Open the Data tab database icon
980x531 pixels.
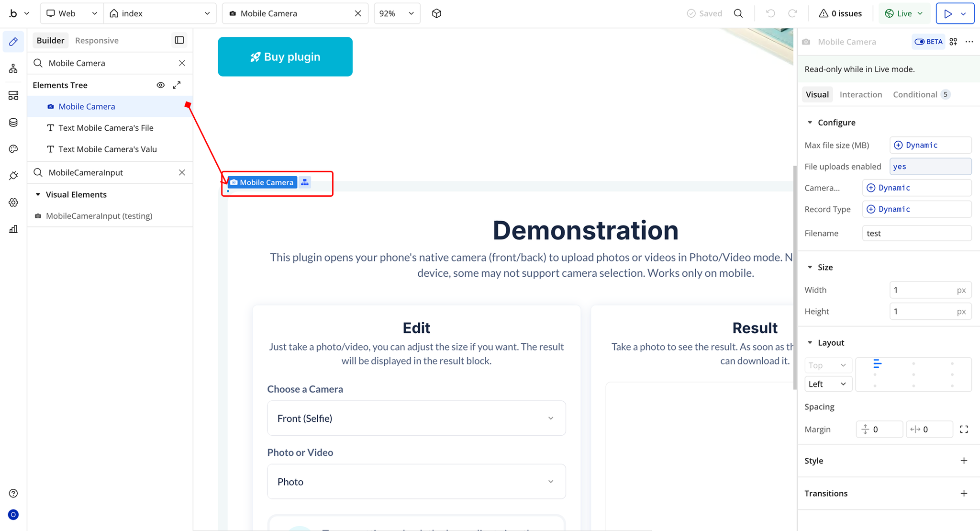[x=13, y=123]
